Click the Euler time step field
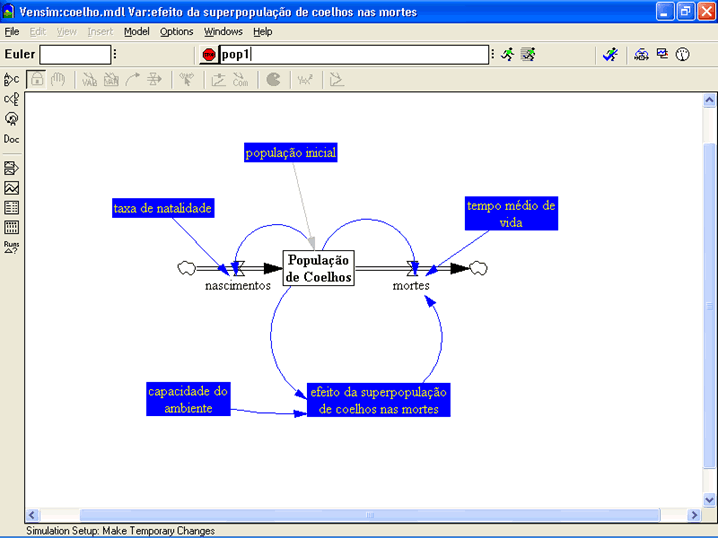Image resolution: width=719 pixels, height=539 pixels. click(x=75, y=55)
